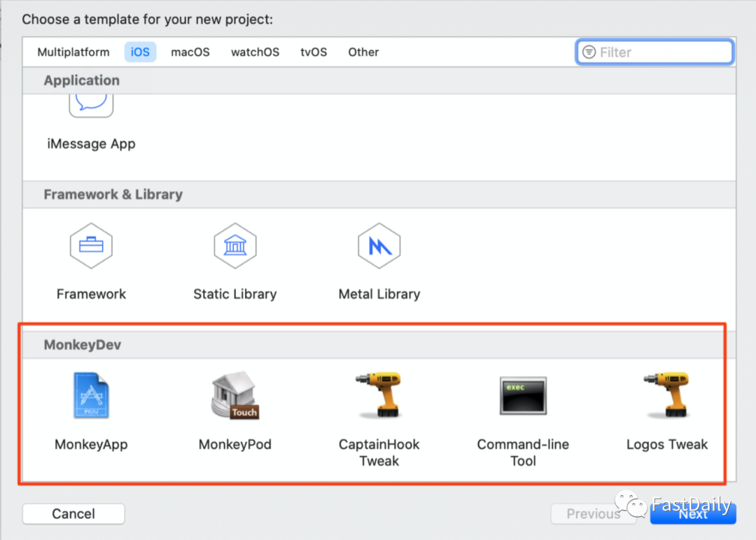756x540 pixels.
Task: Click the Static Library label
Action: point(234,294)
